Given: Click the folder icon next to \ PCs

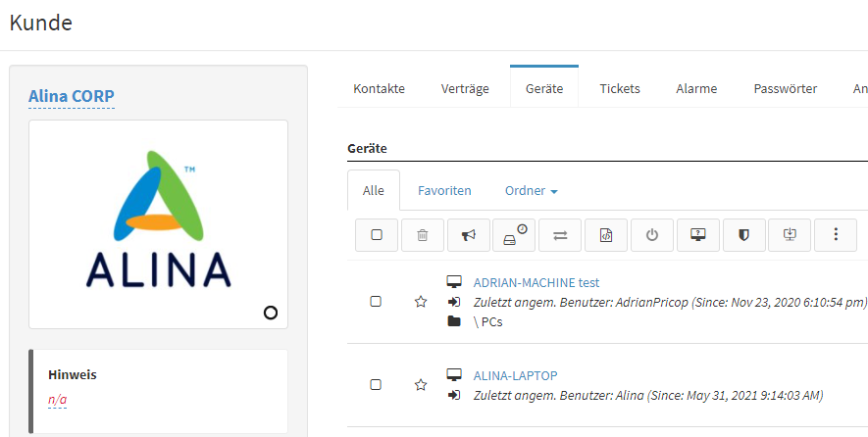Looking at the screenshot, I should click(454, 320).
